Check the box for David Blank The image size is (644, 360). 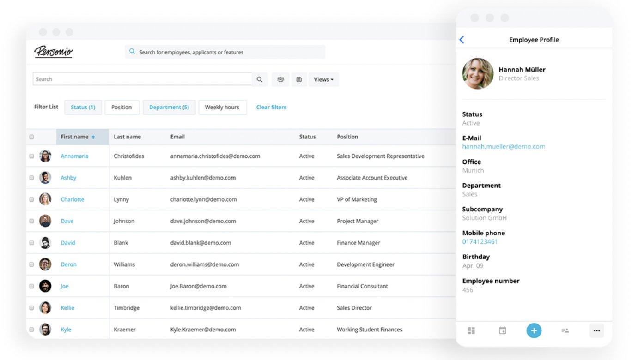31,243
